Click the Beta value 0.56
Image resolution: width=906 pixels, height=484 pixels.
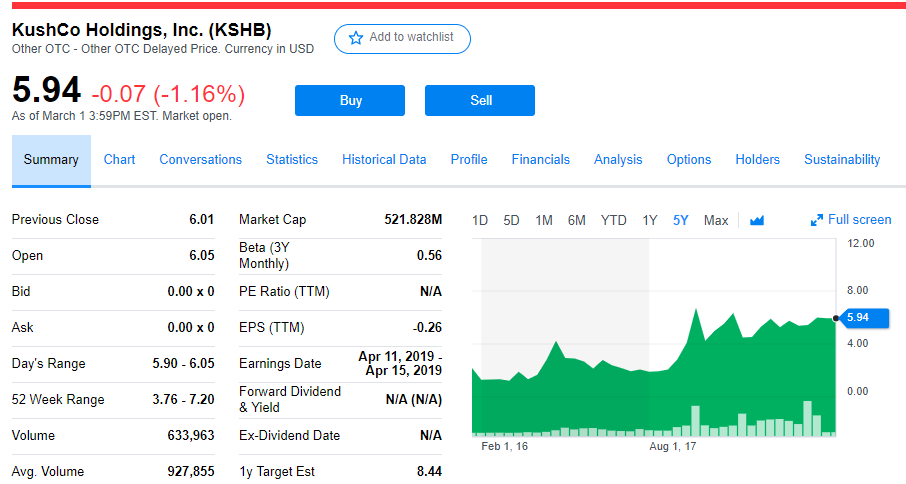click(x=429, y=255)
